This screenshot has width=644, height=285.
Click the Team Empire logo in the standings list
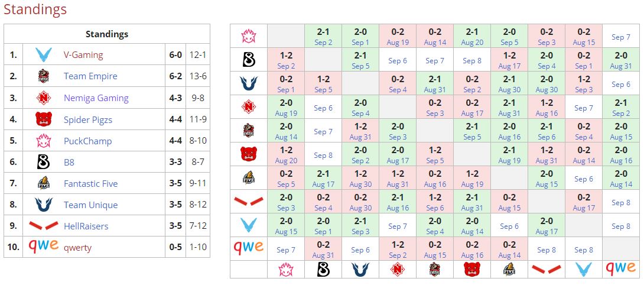[43, 76]
